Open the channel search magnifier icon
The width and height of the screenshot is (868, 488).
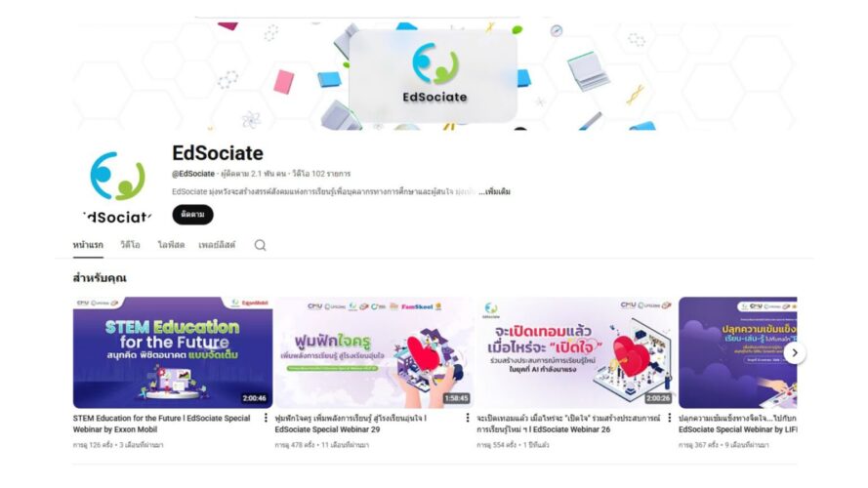pyautogui.click(x=260, y=245)
